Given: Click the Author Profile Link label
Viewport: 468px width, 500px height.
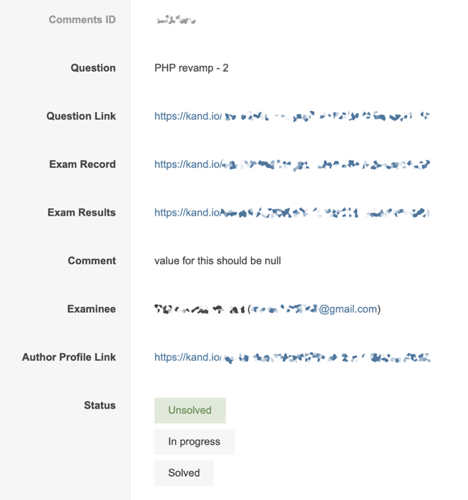Looking at the screenshot, I should pos(69,357).
